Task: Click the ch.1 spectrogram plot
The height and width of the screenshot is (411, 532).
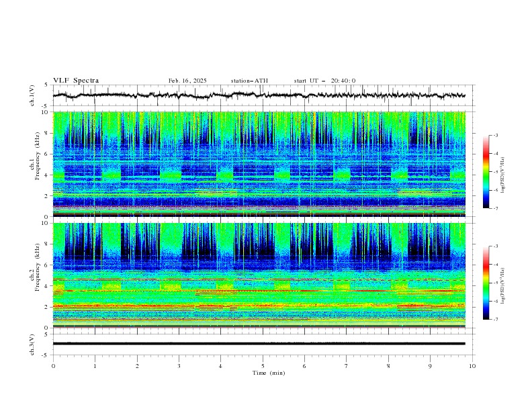Action: tap(259, 164)
